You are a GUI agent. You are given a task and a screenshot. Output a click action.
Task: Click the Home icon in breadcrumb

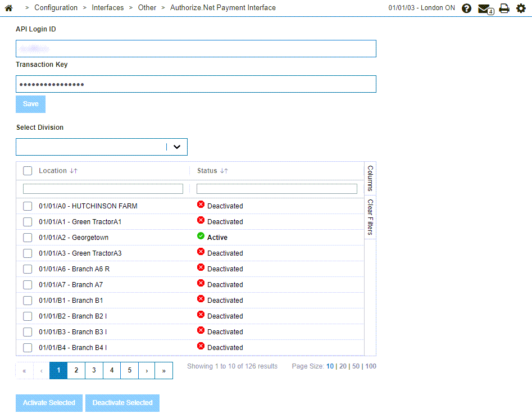point(8,8)
